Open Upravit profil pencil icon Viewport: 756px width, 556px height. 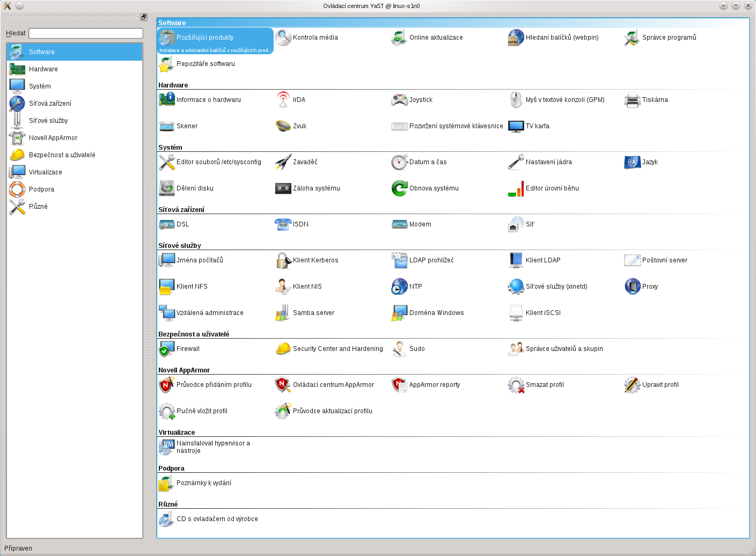pos(632,385)
